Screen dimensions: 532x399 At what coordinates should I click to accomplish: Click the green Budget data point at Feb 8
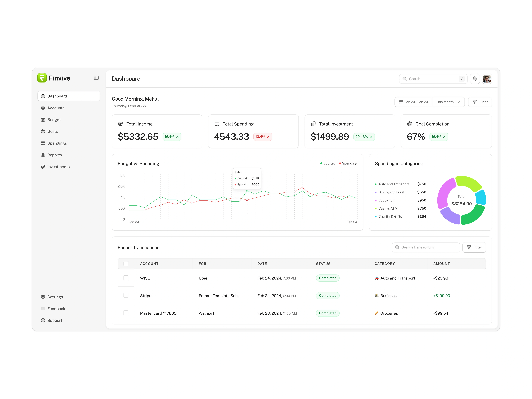coord(247,191)
